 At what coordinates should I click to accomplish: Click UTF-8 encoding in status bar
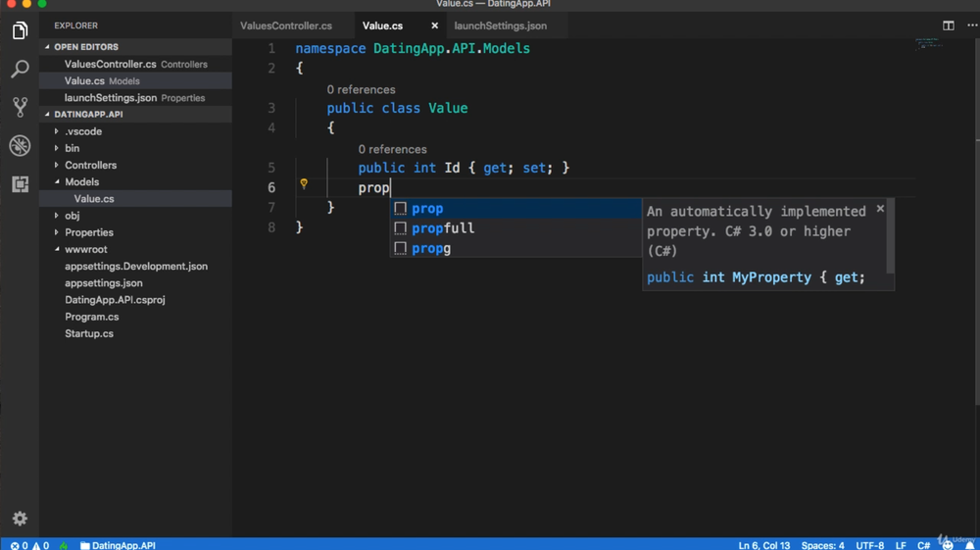coord(869,546)
